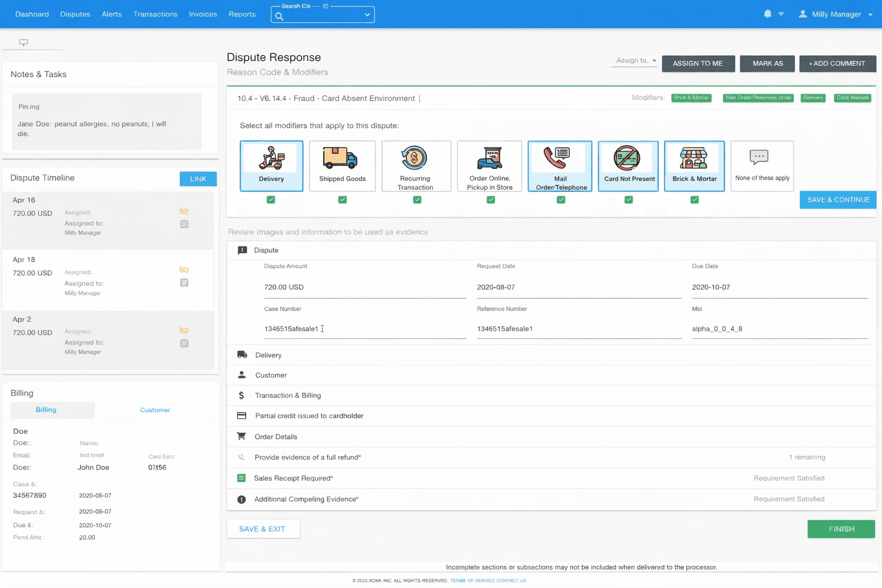Expand Partial credit issued to cardholder section
882x588 pixels.
(x=551, y=416)
